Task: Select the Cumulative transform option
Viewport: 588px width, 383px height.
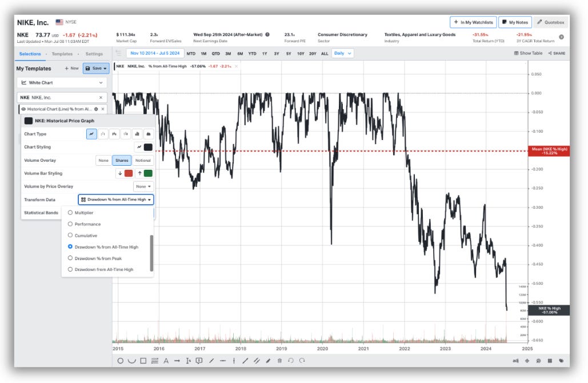Action: tap(82, 236)
